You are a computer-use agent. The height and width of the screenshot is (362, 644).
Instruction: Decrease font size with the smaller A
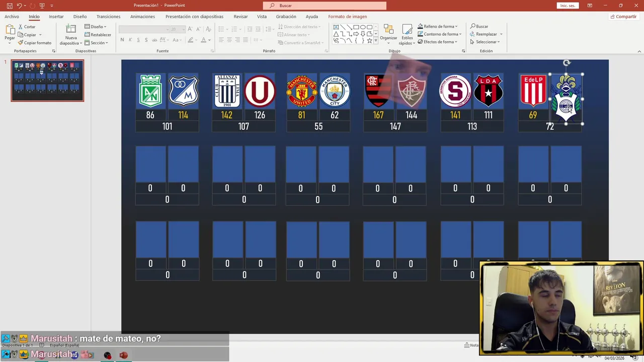(198, 29)
